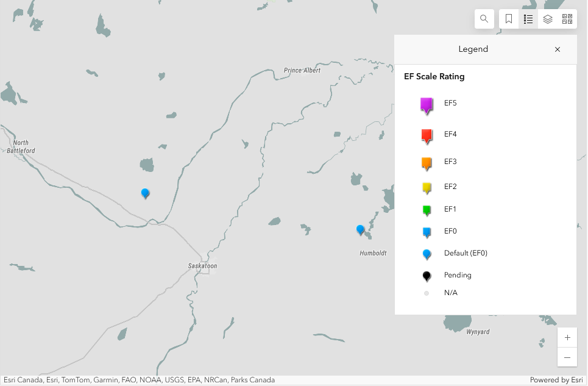Image resolution: width=588 pixels, height=386 pixels.
Task: Click the North Battleford city label
Action: [x=21, y=147]
